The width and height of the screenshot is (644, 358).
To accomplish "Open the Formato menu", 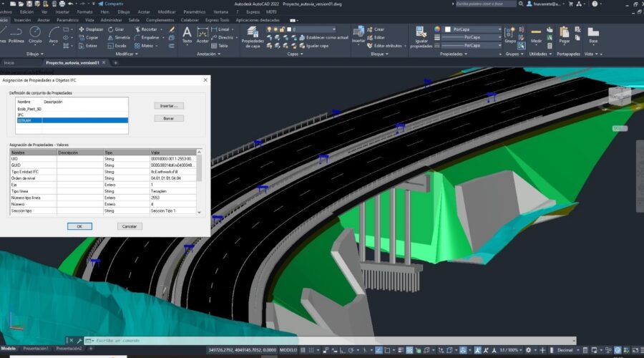I will tap(84, 12).
